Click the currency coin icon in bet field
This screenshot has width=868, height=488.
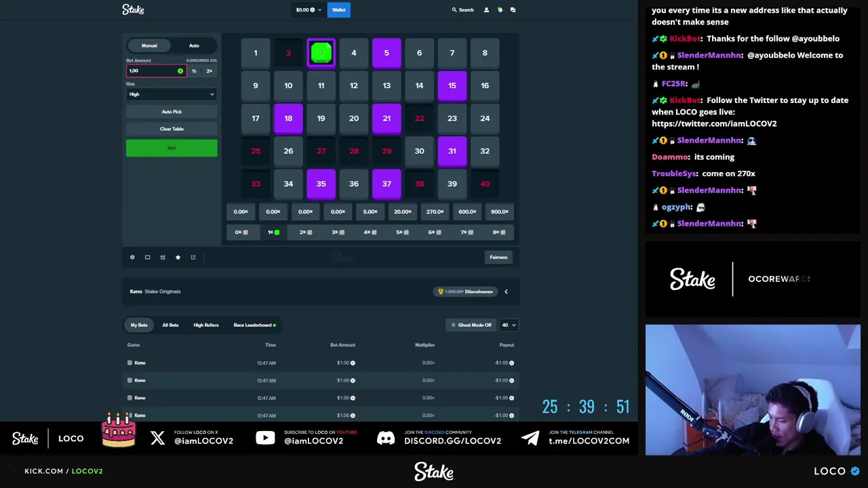(x=180, y=71)
